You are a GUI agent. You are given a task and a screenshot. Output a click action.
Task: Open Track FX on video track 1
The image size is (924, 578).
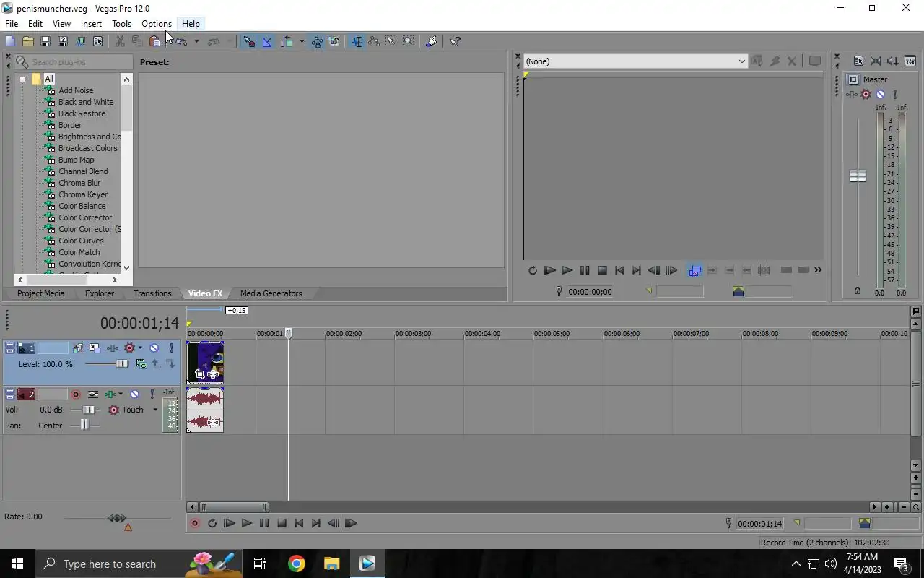click(113, 348)
